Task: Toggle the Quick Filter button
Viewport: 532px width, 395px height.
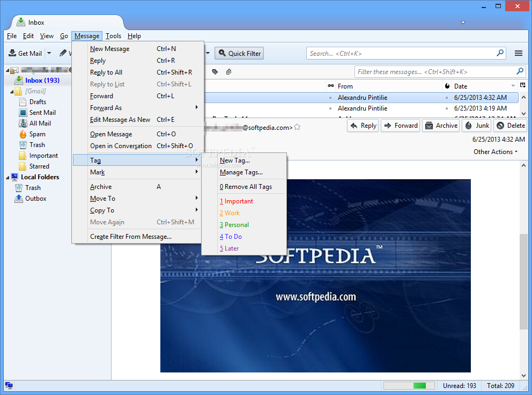Action: [x=239, y=53]
